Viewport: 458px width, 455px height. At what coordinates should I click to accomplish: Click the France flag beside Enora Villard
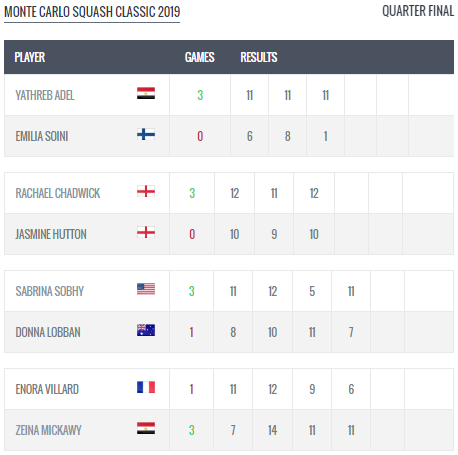coord(146,387)
